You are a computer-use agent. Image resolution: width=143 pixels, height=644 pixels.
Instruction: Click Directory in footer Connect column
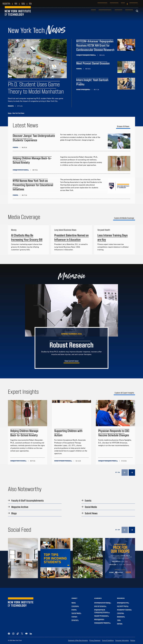[x=75, y=620]
